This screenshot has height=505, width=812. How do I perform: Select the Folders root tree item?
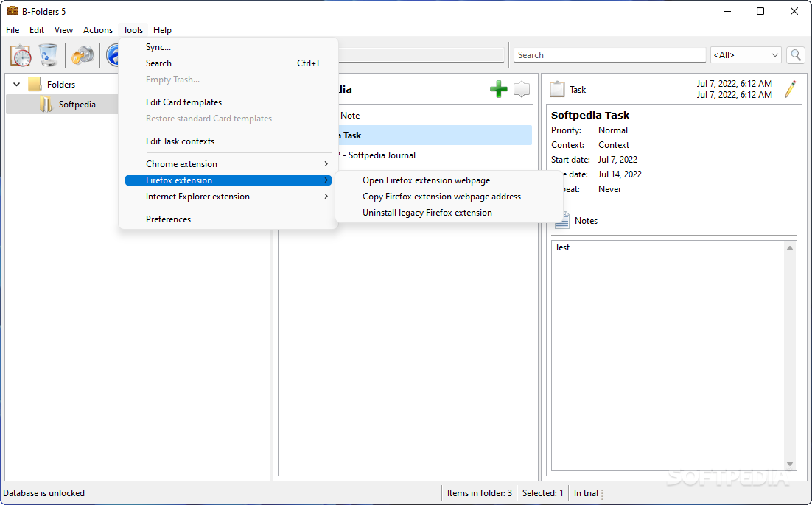(x=61, y=84)
